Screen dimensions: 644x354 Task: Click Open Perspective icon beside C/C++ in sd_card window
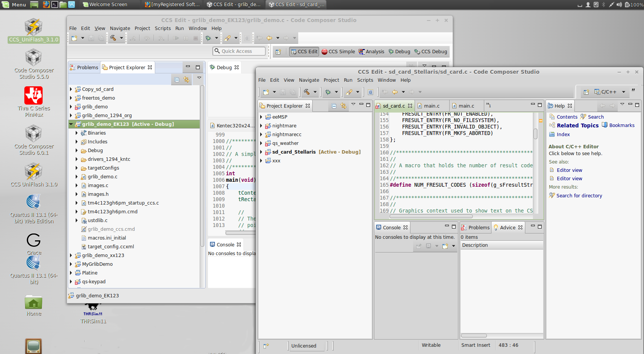[587, 92]
